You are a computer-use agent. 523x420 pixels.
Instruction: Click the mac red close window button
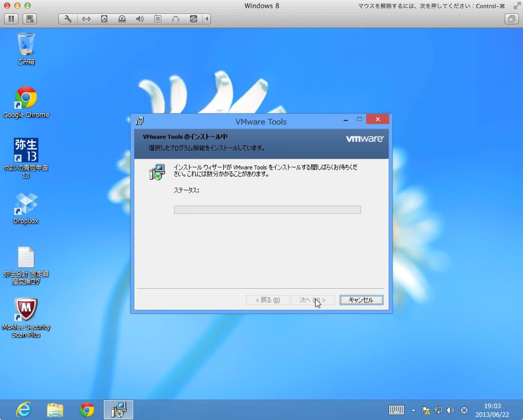coord(7,6)
